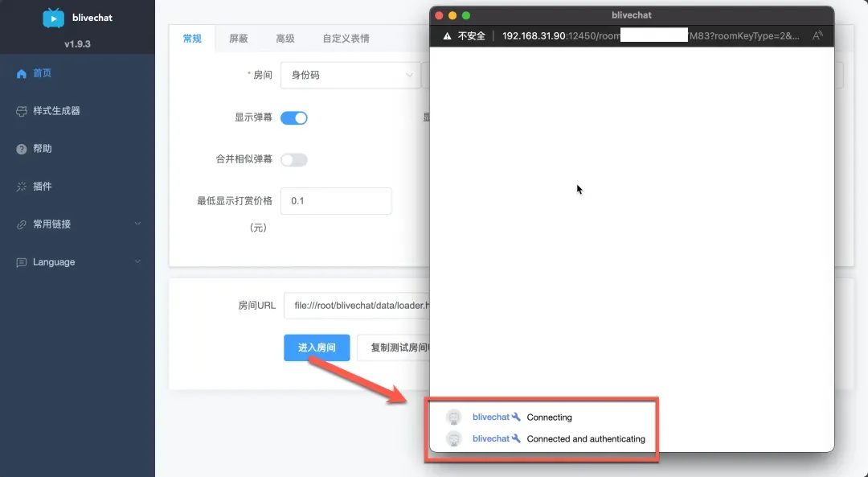
Task: Click the warning triangle icon in address bar
Action: pos(448,36)
